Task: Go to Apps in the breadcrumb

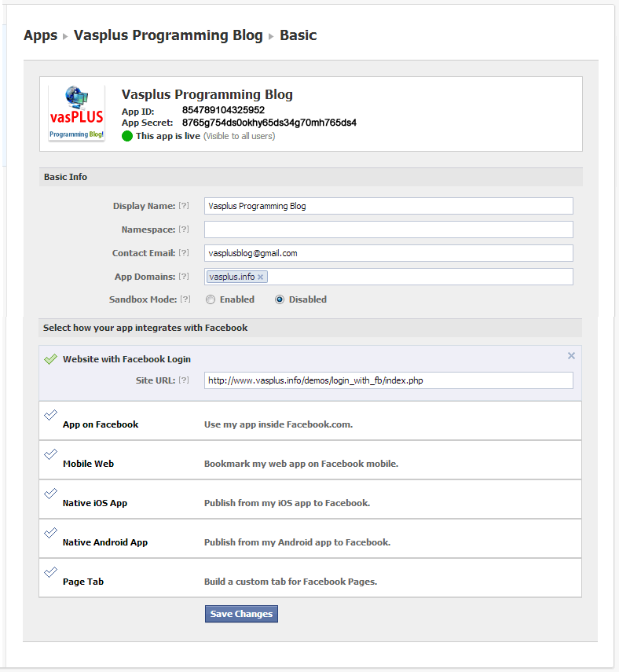Action: [40, 35]
